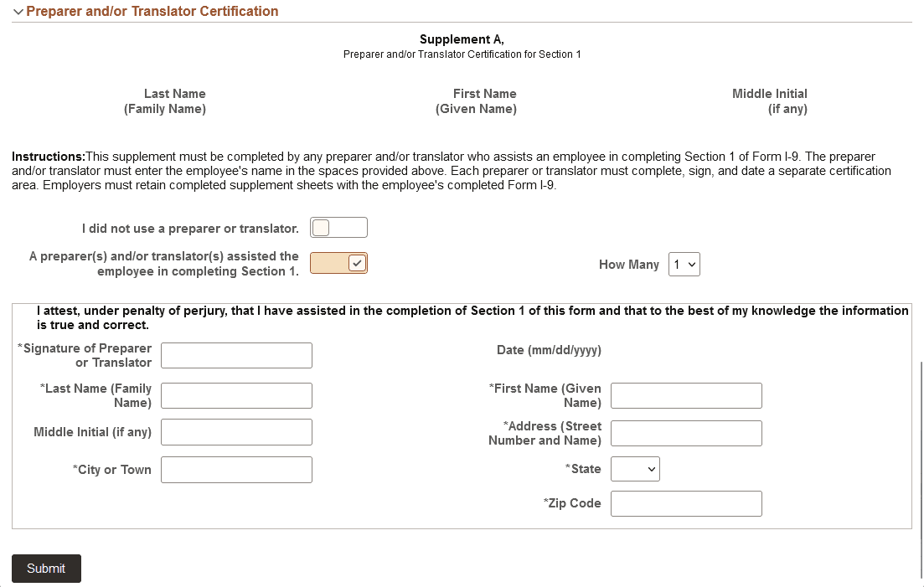Click the Signature of Preparer or Translator field
Image resolution: width=924 pixels, height=587 pixels.
pyautogui.click(x=236, y=355)
